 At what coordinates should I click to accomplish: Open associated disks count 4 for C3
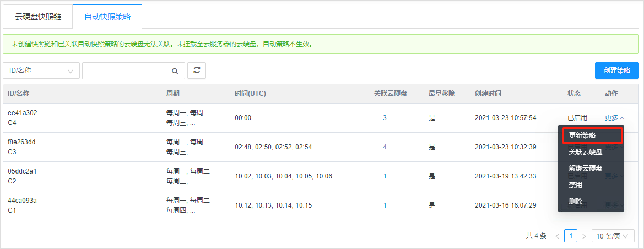pyautogui.click(x=385, y=147)
